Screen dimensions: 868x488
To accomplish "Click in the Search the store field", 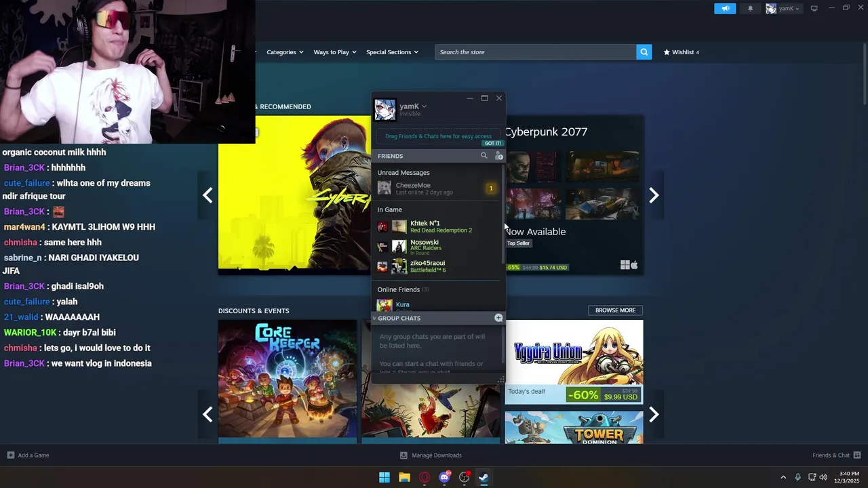I will click(536, 52).
